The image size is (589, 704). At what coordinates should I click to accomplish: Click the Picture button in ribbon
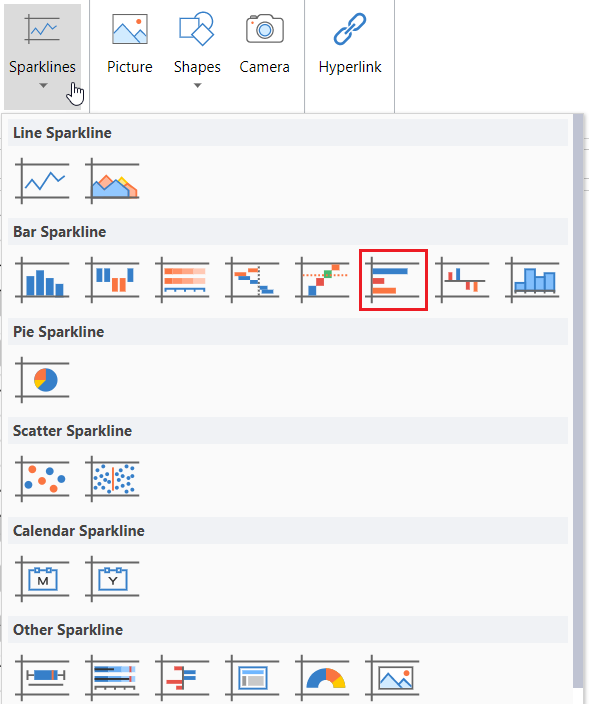click(x=130, y=45)
